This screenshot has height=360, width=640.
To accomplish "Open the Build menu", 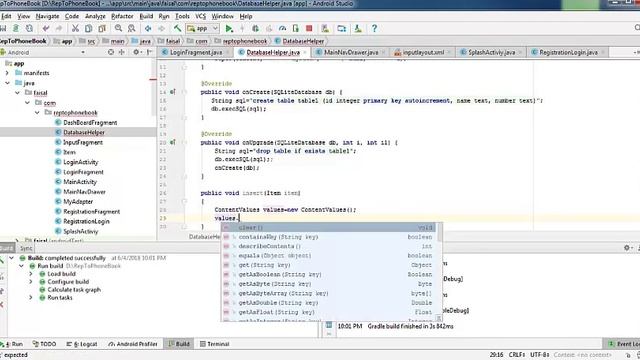I will coord(146,16).
